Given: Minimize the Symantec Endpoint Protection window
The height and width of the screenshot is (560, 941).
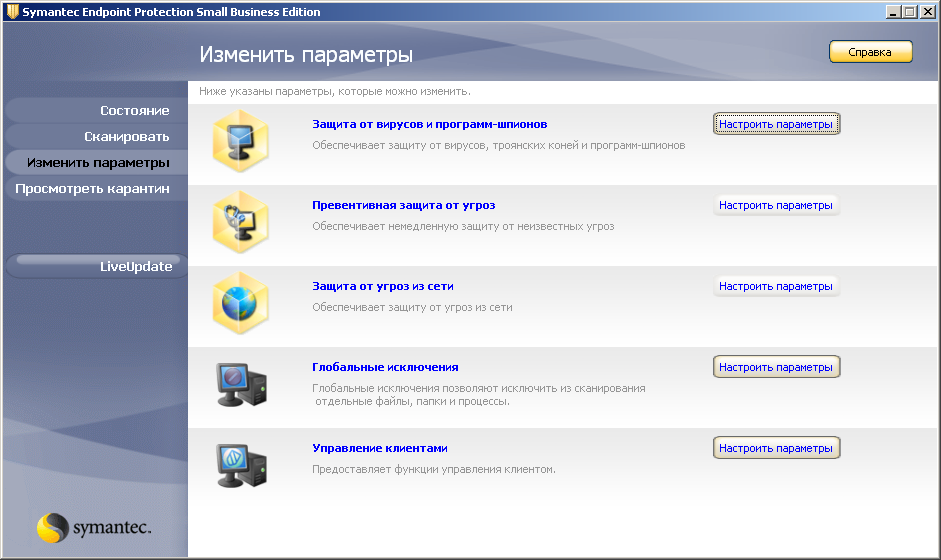Looking at the screenshot, I should tap(894, 11).
